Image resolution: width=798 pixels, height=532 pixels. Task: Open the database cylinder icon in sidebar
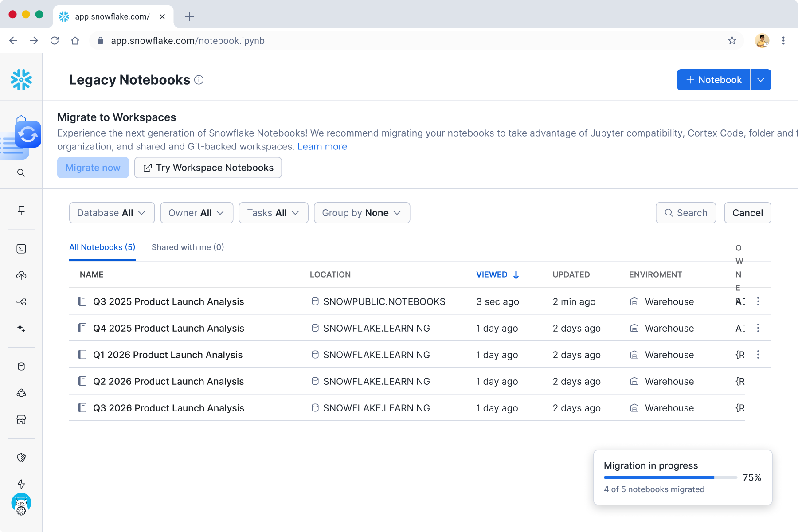pos(21,366)
